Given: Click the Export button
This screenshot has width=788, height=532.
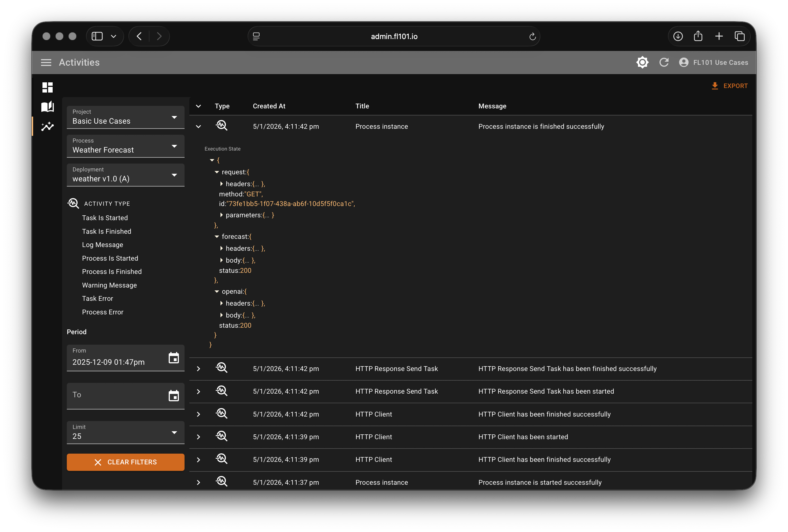Looking at the screenshot, I should [x=729, y=86].
